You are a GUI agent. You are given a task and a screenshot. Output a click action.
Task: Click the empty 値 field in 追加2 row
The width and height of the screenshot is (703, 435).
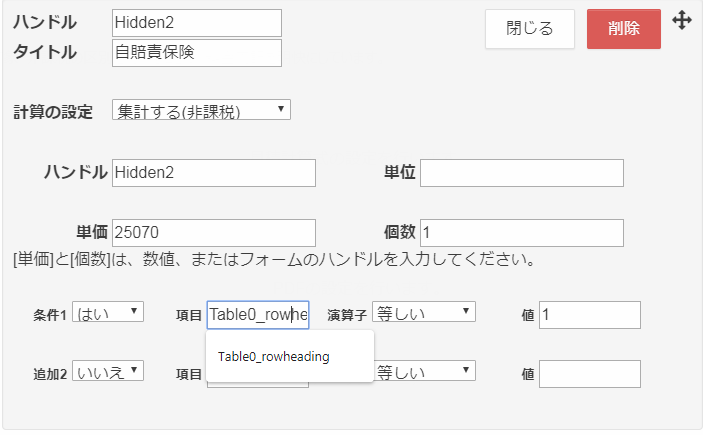pos(589,374)
